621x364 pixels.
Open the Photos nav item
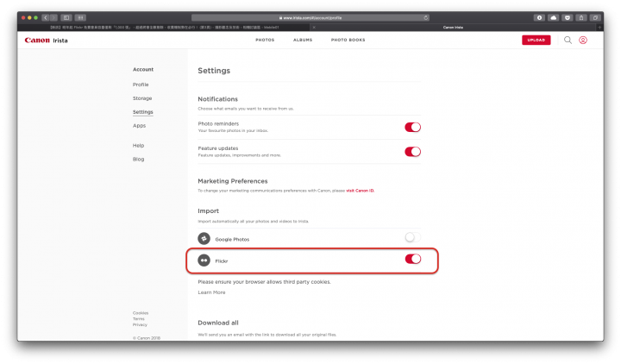(x=265, y=40)
